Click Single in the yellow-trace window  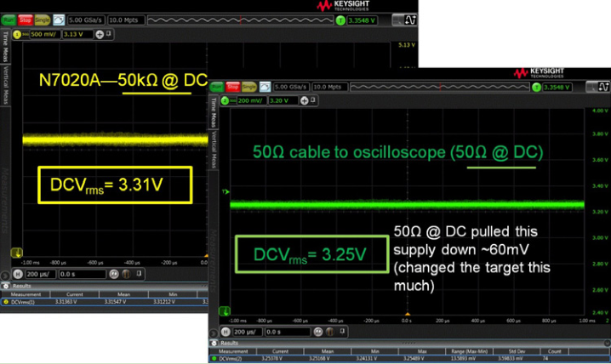[42, 20]
